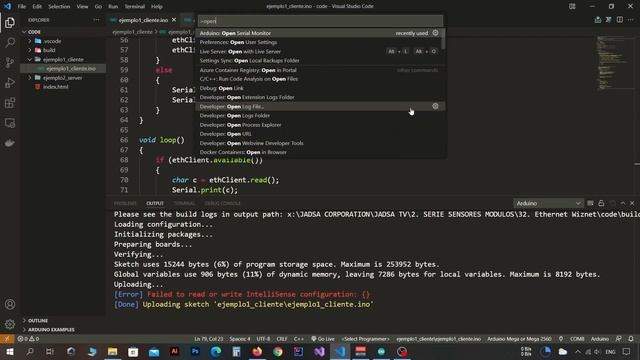The width and height of the screenshot is (640, 360).
Task: Run Developer: Open Process Explorer command
Action: pyautogui.click(x=319, y=124)
